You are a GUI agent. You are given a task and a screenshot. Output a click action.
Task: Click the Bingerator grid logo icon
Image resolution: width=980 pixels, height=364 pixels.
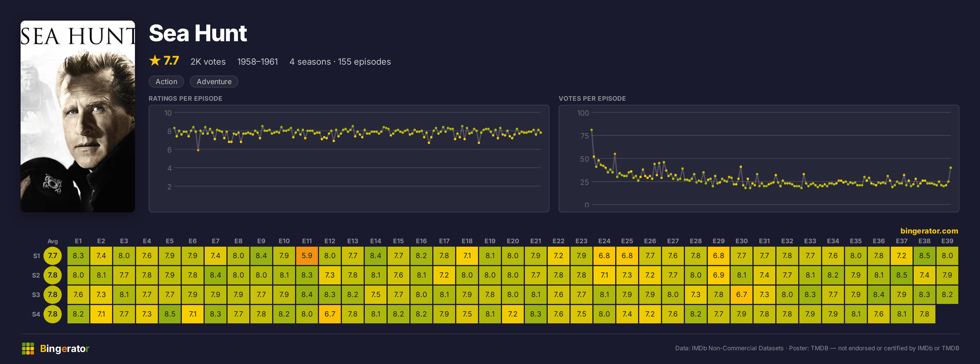click(28, 348)
